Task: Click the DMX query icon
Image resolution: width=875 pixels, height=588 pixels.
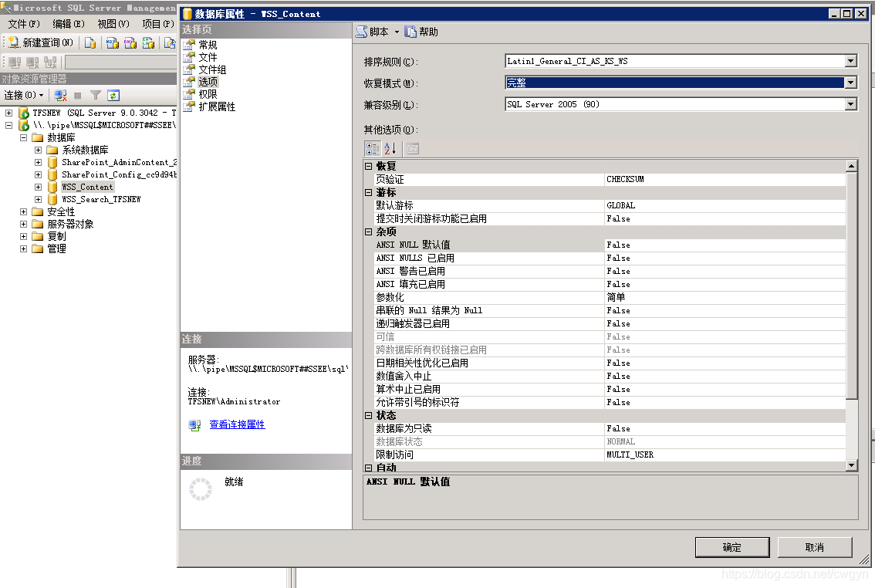Action: [x=130, y=42]
